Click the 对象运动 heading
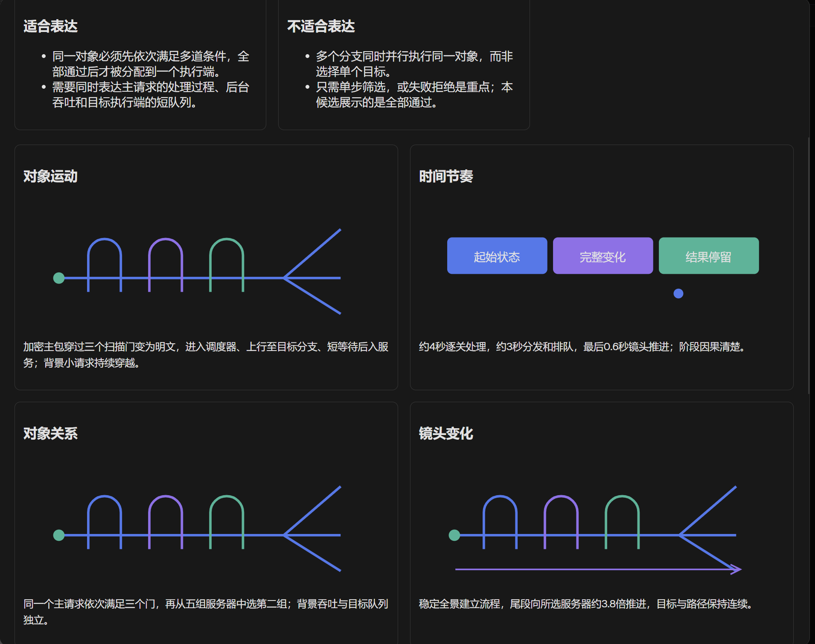Screen dimensions: 815x644 tap(50, 176)
